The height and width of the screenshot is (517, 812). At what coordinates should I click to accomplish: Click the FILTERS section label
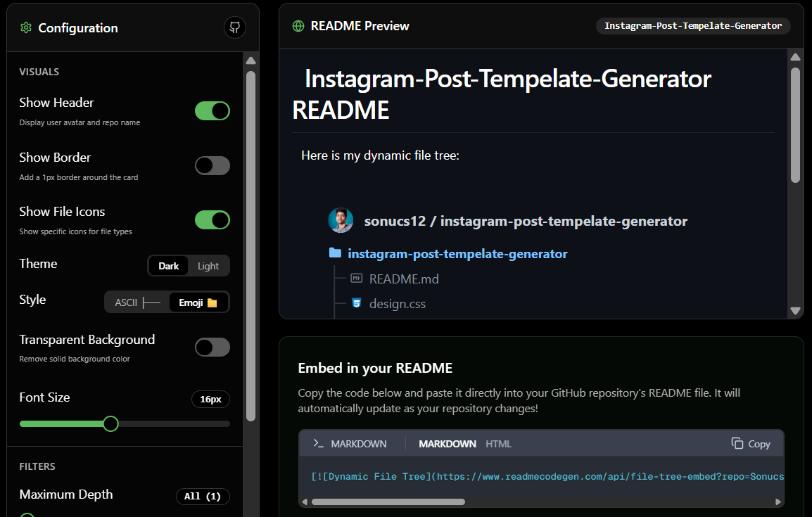37,466
